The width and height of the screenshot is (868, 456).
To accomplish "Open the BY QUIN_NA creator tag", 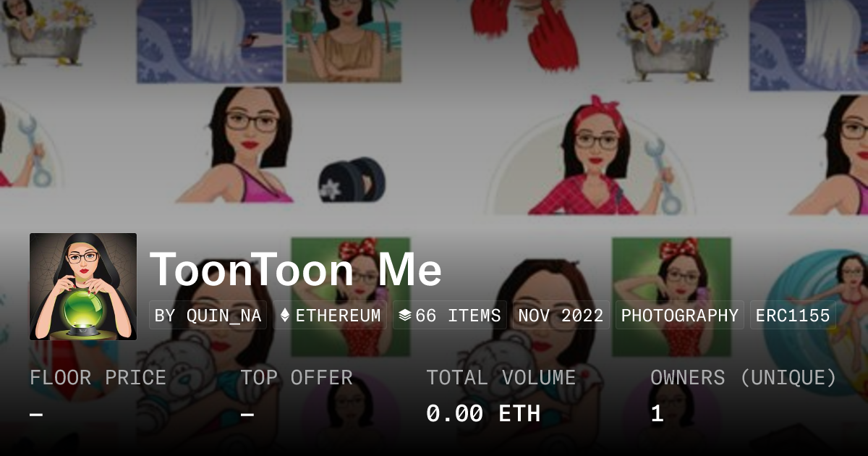I will click(208, 316).
